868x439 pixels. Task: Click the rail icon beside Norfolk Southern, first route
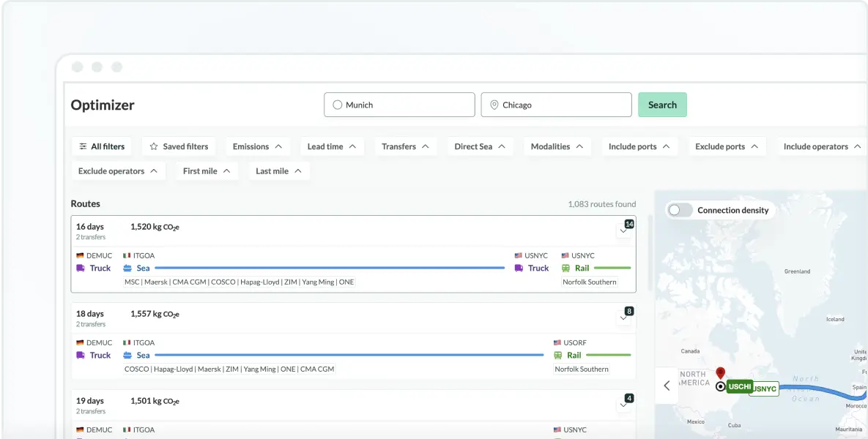click(566, 269)
